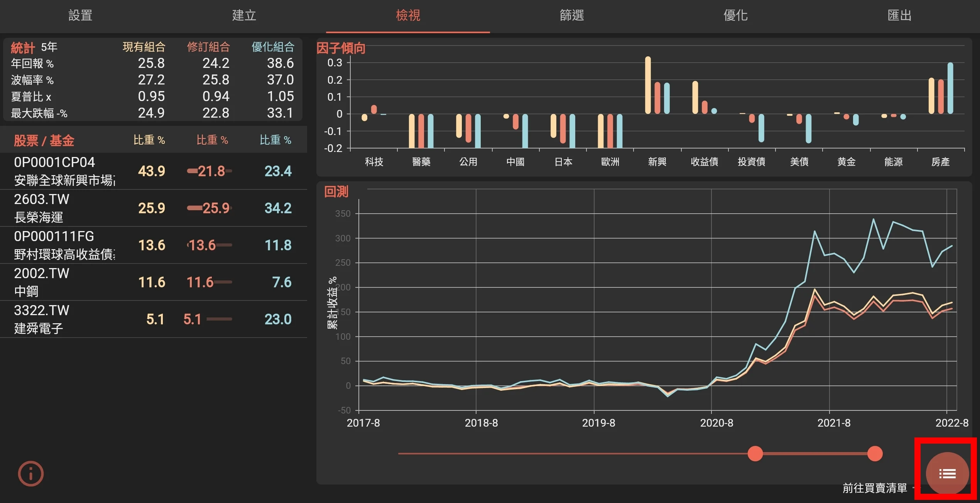Select the 0P000111FG 野村環球高收益債 row
Screen dimensions: 980x503
tap(66, 245)
